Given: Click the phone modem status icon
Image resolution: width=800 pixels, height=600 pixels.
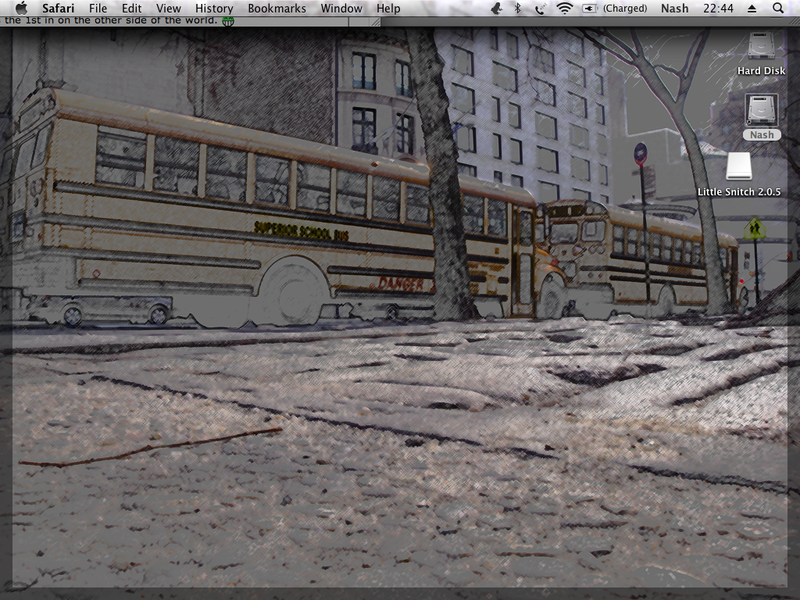Looking at the screenshot, I should [539, 8].
